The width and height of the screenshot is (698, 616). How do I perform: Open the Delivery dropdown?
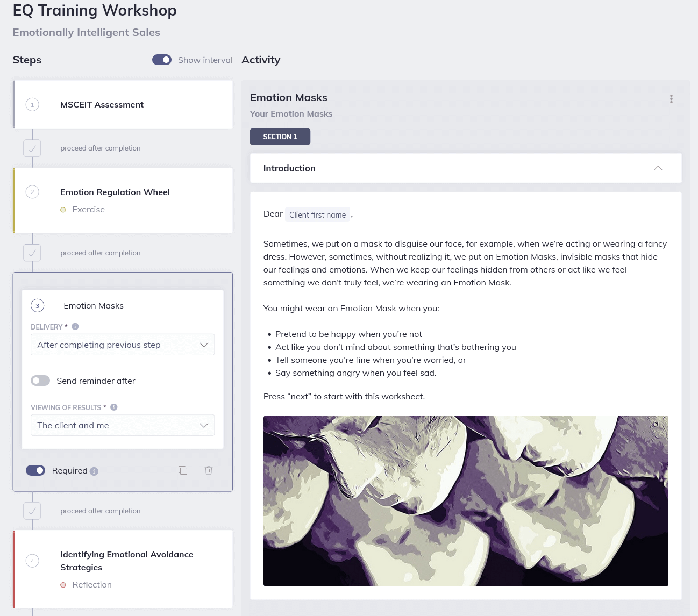pyautogui.click(x=122, y=345)
